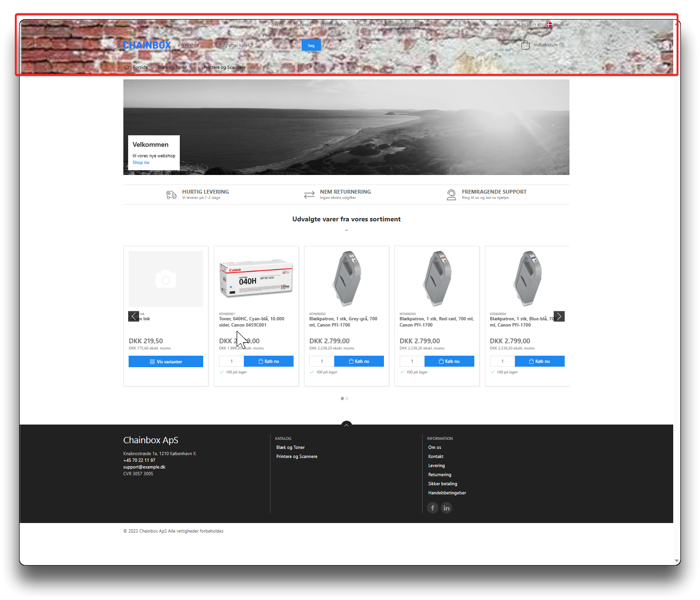Select the first carousel page dot

pos(342,398)
